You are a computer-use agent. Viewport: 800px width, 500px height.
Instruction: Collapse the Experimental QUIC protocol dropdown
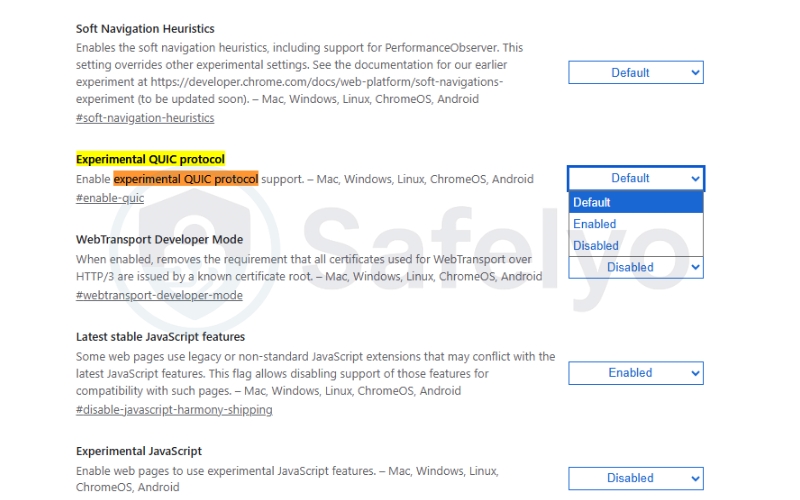pos(636,178)
